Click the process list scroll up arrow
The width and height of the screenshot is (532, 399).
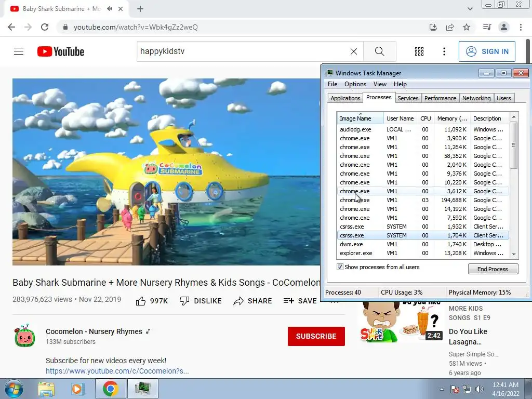click(514, 117)
